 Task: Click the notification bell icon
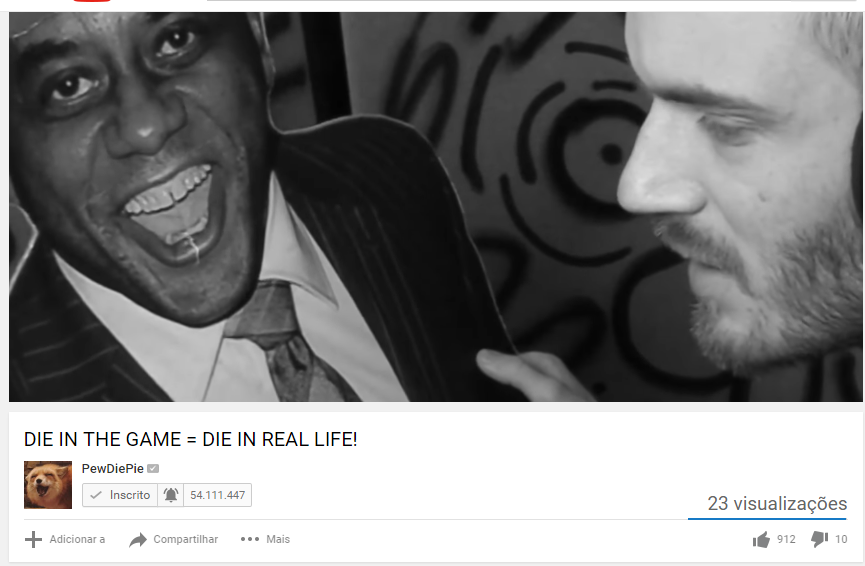170,495
